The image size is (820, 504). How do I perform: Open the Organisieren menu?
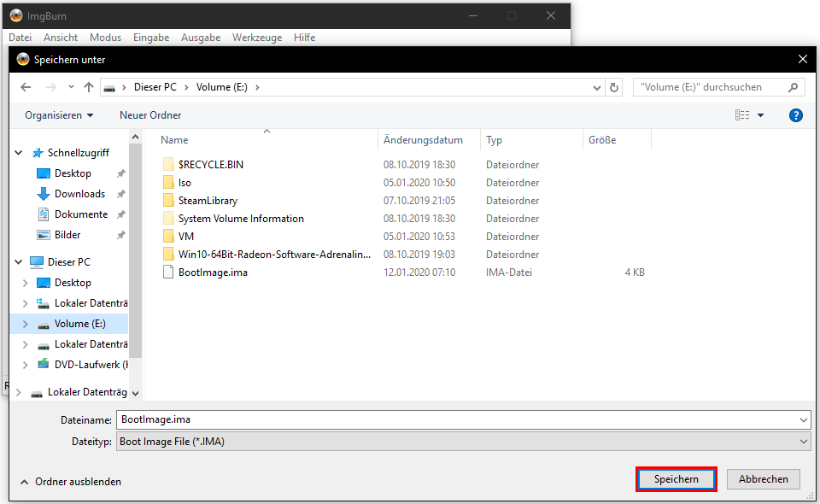(59, 115)
